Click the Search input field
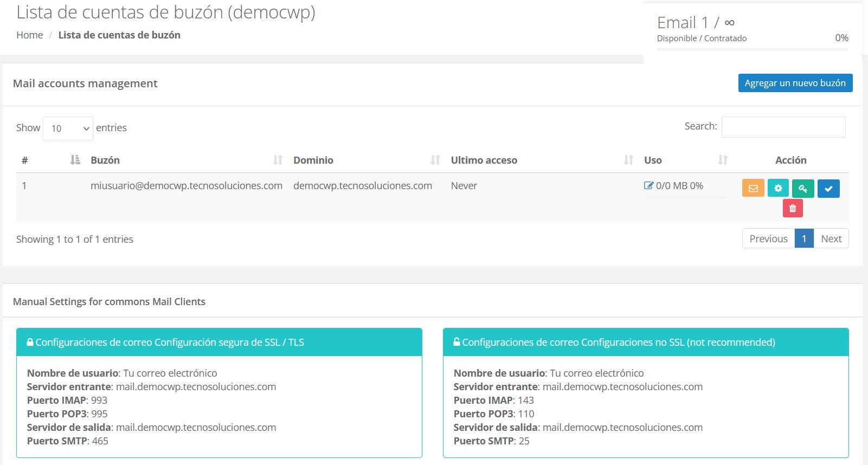 pyautogui.click(x=783, y=127)
